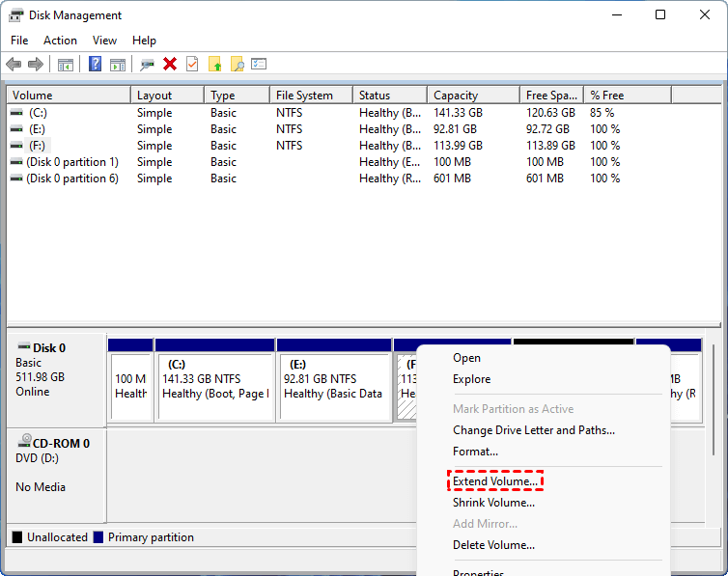Toggle the Show/Hide Action Pane icon
The width and height of the screenshot is (728, 576).
pos(118,65)
